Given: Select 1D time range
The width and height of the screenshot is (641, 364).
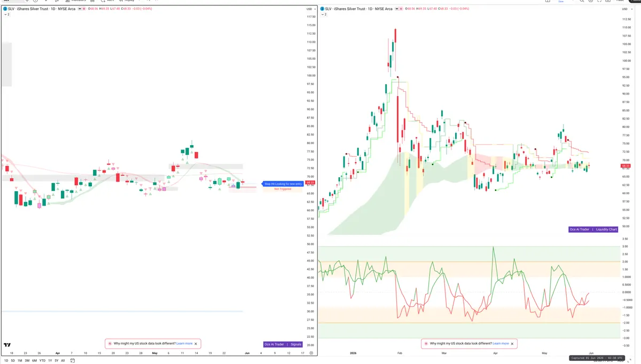Looking at the screenshot, I should 6,361.
